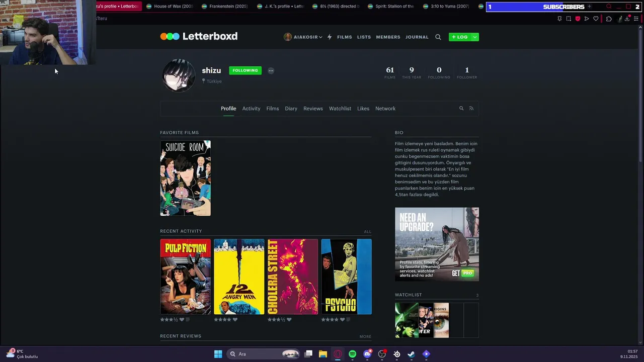
Task: Open Spotify from the taskbar
Action: [352, 354]
